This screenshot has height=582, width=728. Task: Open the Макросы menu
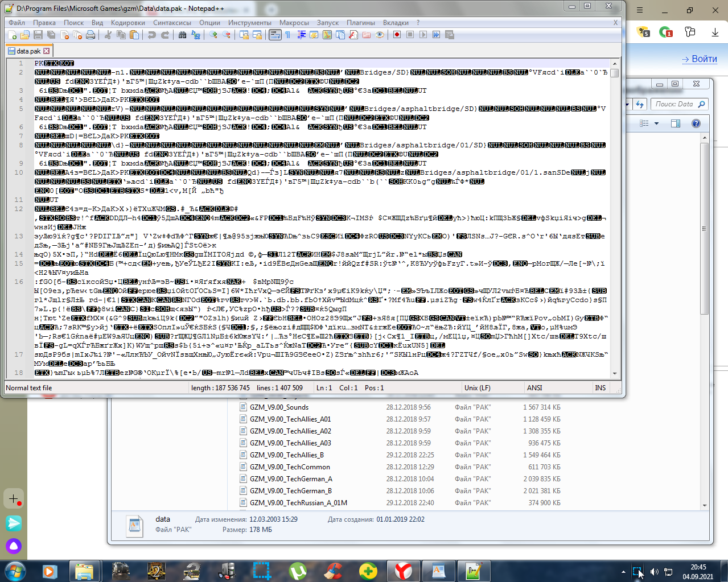pyautogui.click(x=294, y=23)
